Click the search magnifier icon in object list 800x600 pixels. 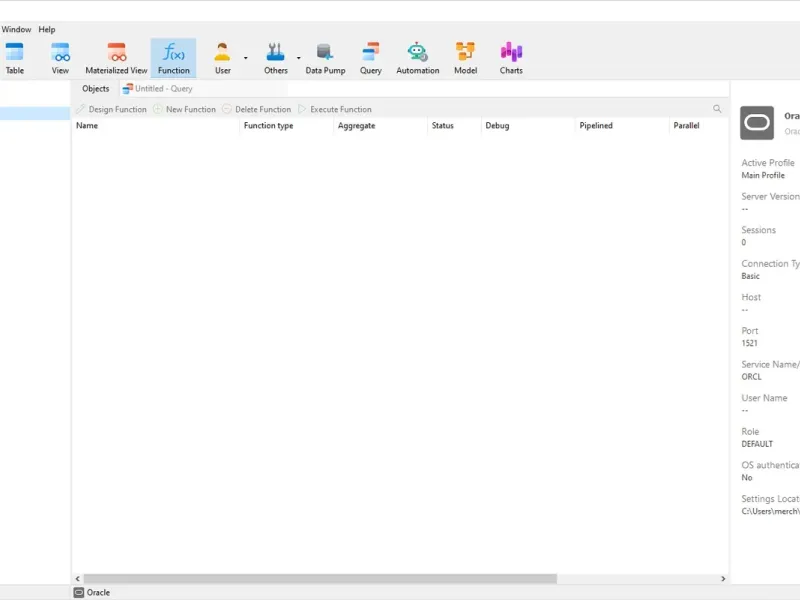(717, 109)
